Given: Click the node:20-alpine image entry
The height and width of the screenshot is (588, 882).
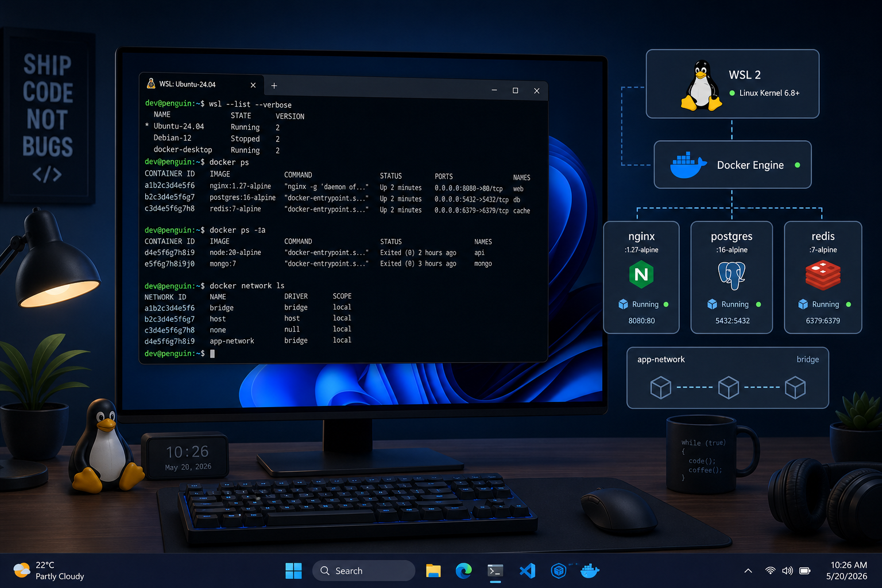Looking at the screenshot, I should click(235, 253).
